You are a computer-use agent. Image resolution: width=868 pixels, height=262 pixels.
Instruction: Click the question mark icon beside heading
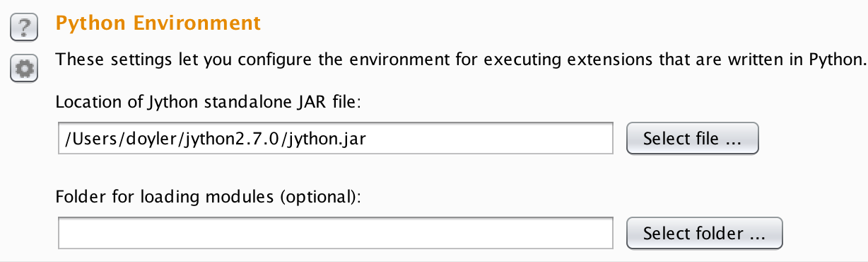pos(24,28)
